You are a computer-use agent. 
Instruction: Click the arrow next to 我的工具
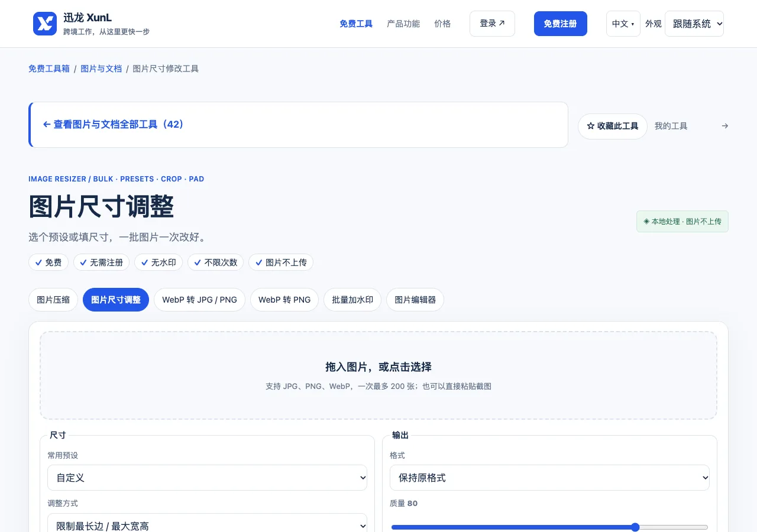pyautogui.click(x=725, y=126)
